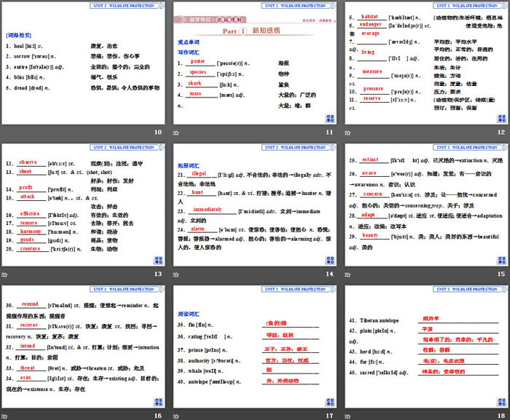Click the animation star icon under slide 14
This screenshot has height=420, width=510.
[x=176, y=274]
